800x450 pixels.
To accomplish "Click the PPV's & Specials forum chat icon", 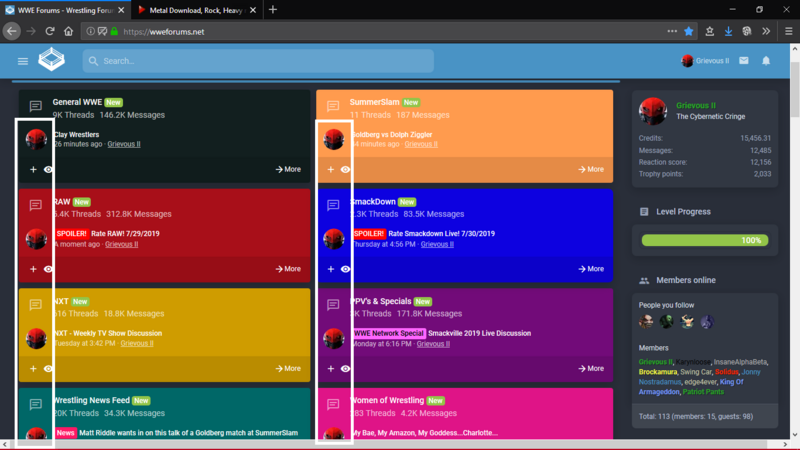I will pos(333,305).
